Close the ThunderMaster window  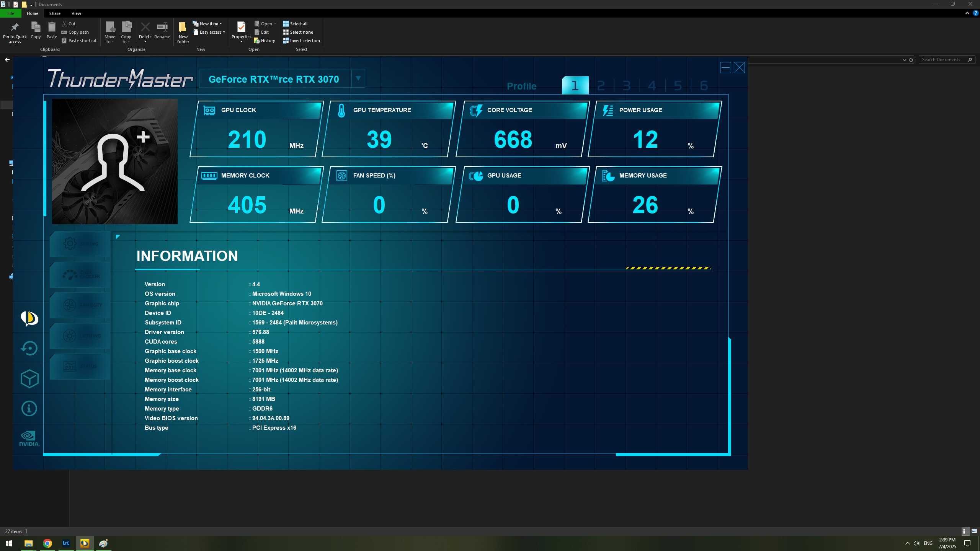(739, 68)
